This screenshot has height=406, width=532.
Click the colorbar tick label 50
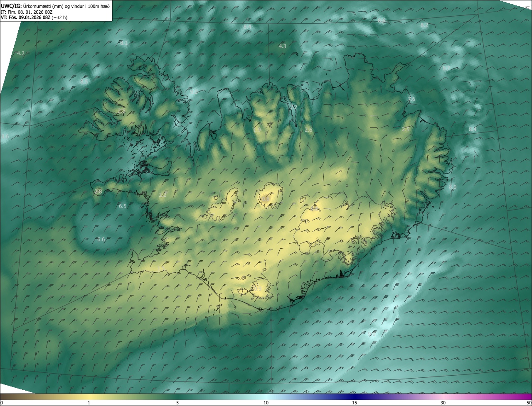point(529,403)
